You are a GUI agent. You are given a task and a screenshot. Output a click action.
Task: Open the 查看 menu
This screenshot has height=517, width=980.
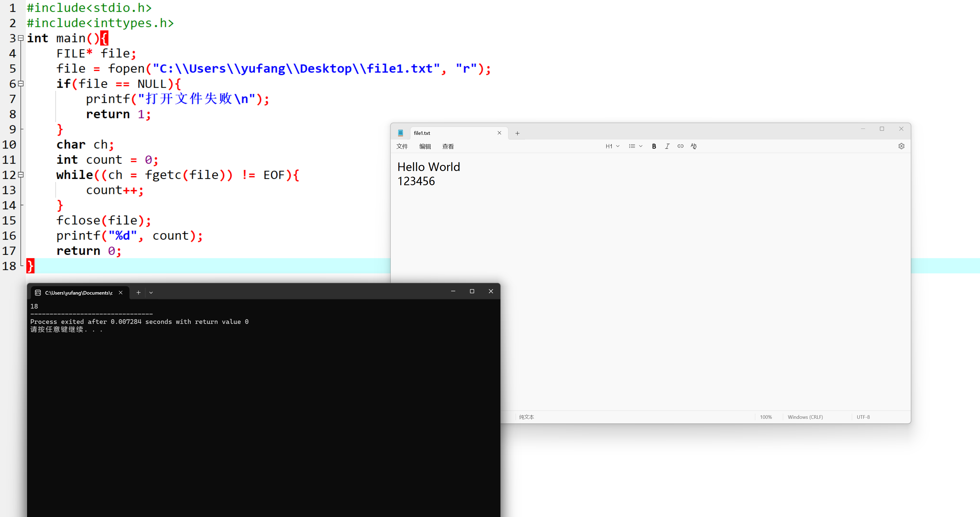[x=448, y=146]
